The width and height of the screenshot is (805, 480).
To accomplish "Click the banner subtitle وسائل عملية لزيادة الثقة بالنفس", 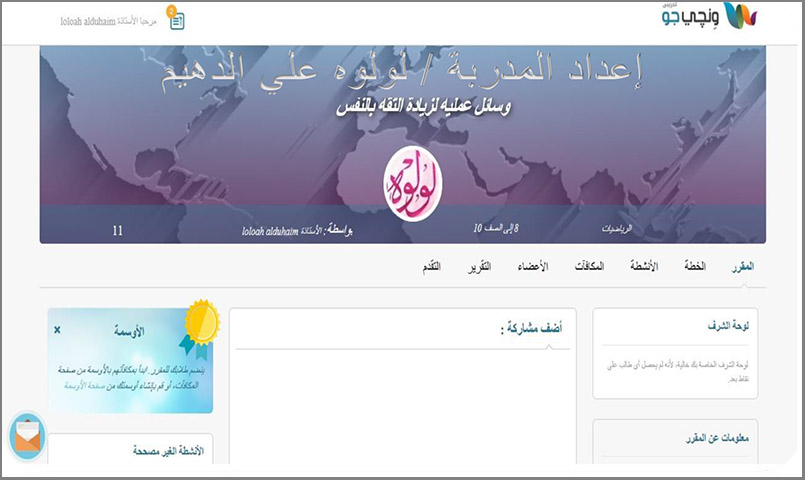I will tap(424, 106).
